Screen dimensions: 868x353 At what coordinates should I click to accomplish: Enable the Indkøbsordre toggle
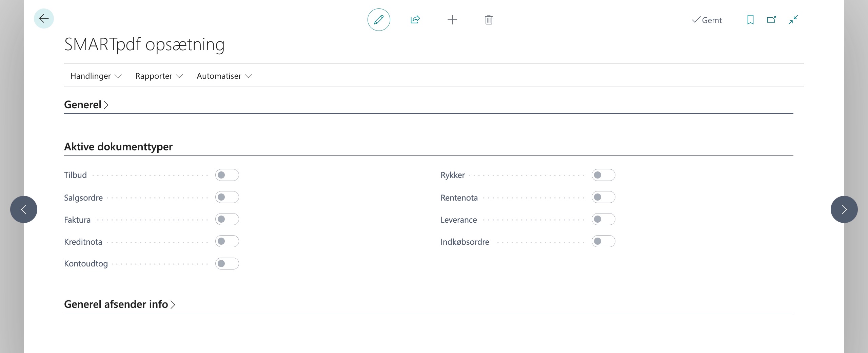(603, 241)
